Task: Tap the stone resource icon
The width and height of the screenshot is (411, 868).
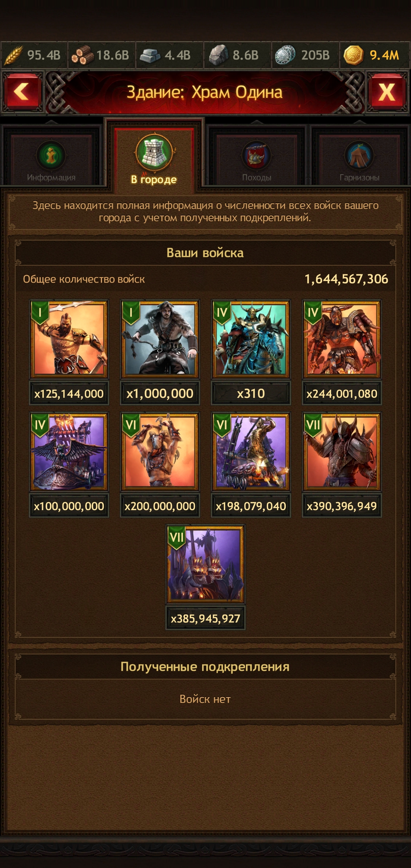Action: [218, 55]
